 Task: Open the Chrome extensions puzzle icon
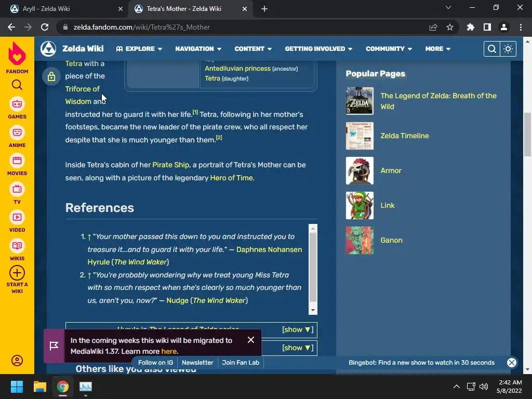click(471, 27)
